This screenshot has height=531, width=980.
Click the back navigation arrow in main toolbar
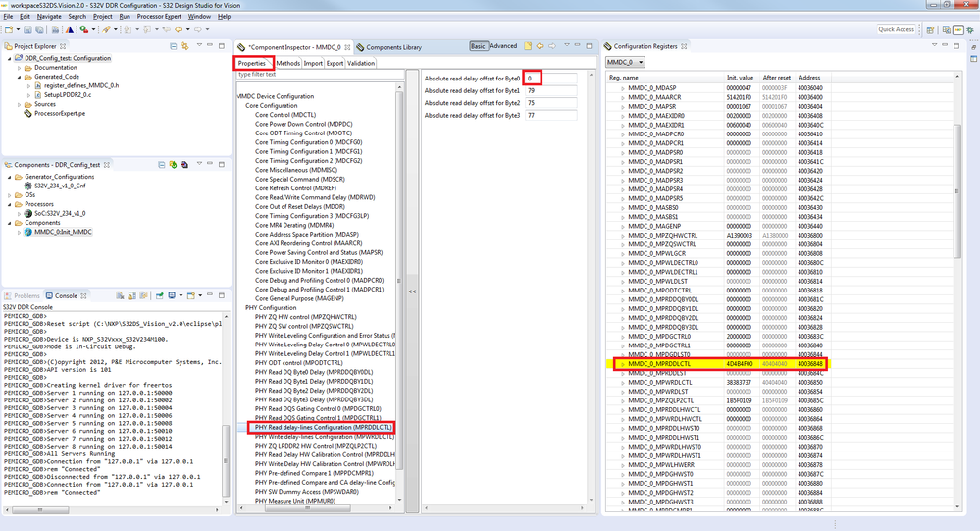tap(179, 29)
